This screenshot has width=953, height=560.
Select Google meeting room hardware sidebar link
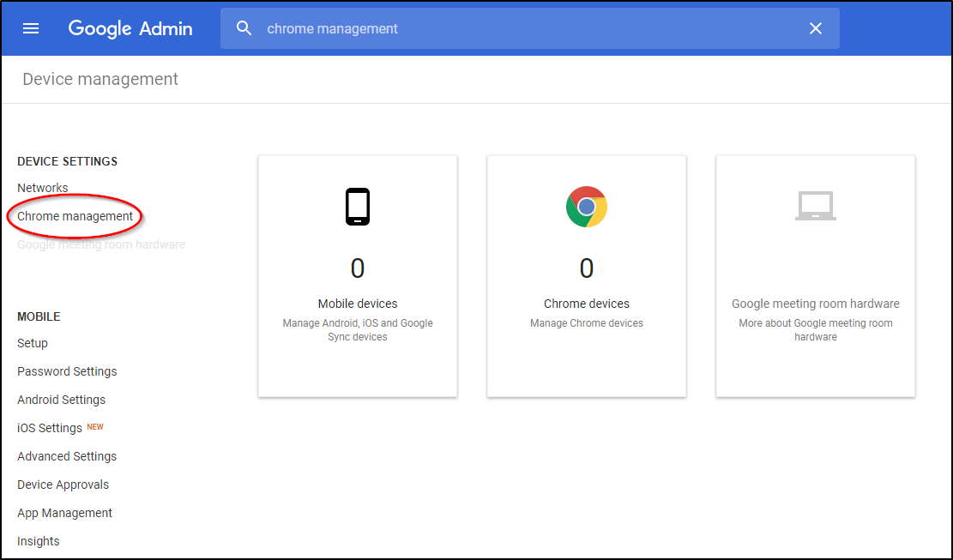[101, 244]
